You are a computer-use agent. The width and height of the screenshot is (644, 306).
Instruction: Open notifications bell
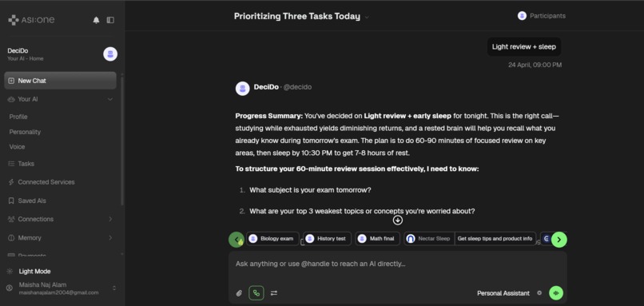(96, 20)
